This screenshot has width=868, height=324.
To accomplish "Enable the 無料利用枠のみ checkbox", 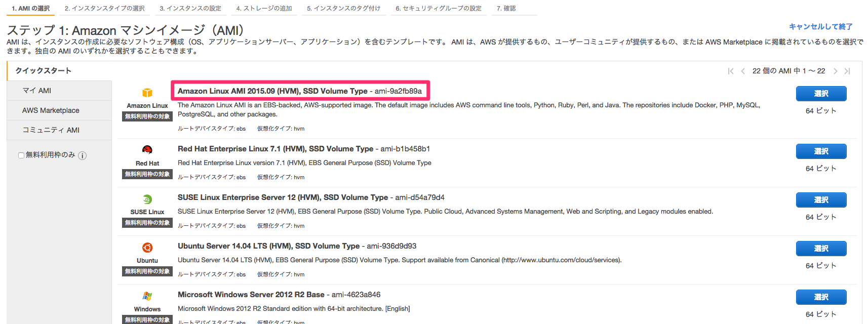I will click(21, 155).
